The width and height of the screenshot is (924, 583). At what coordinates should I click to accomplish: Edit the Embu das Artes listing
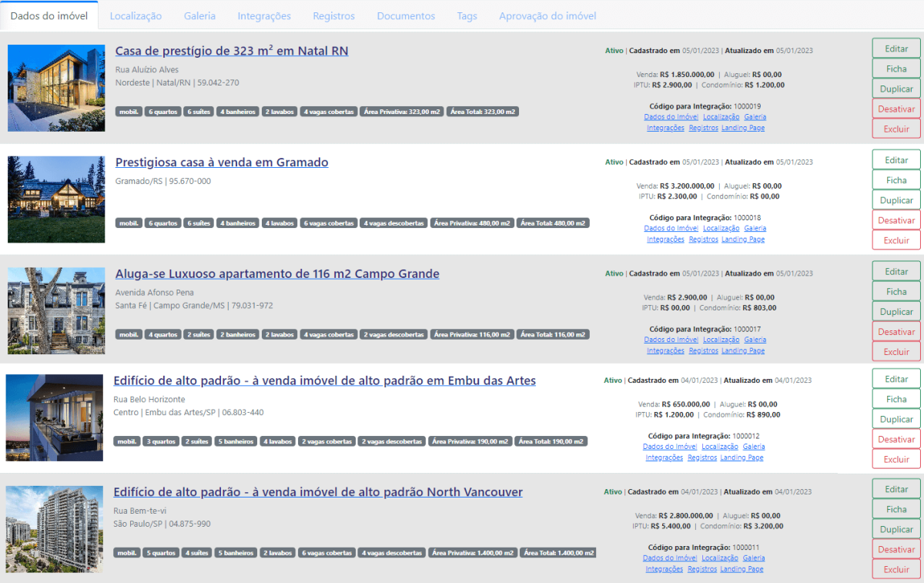click(x=896, y=379)
